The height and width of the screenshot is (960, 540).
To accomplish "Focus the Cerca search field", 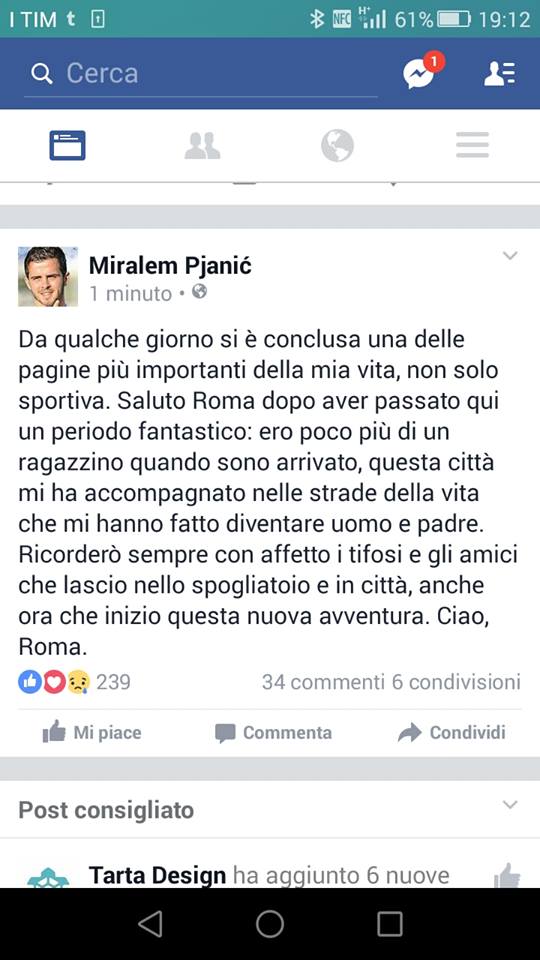I will pos(200,74).
